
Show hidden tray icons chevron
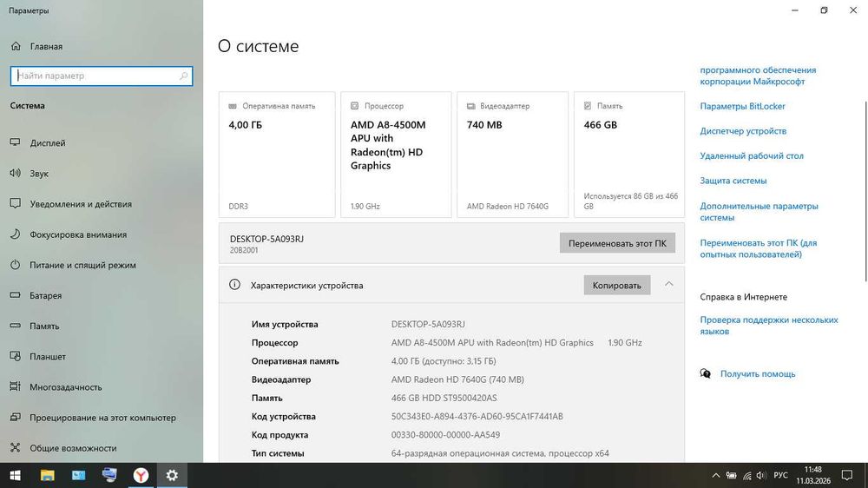716,475
